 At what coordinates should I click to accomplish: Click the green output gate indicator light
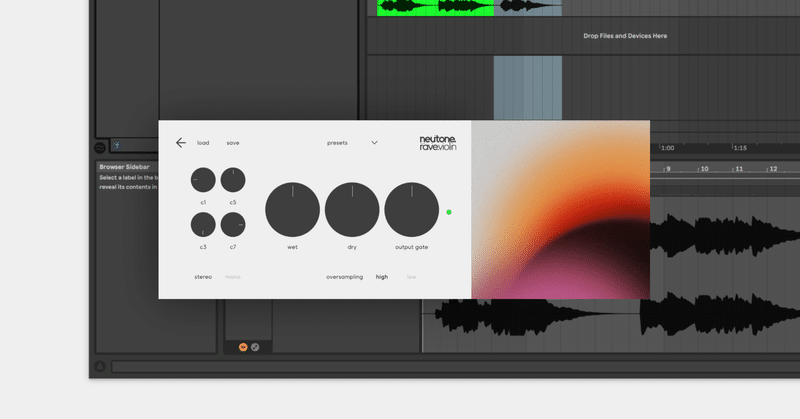[449, 212]
